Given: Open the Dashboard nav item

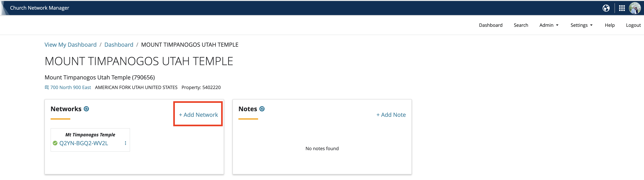Looking at the screenshot, I should pos(490,25).
